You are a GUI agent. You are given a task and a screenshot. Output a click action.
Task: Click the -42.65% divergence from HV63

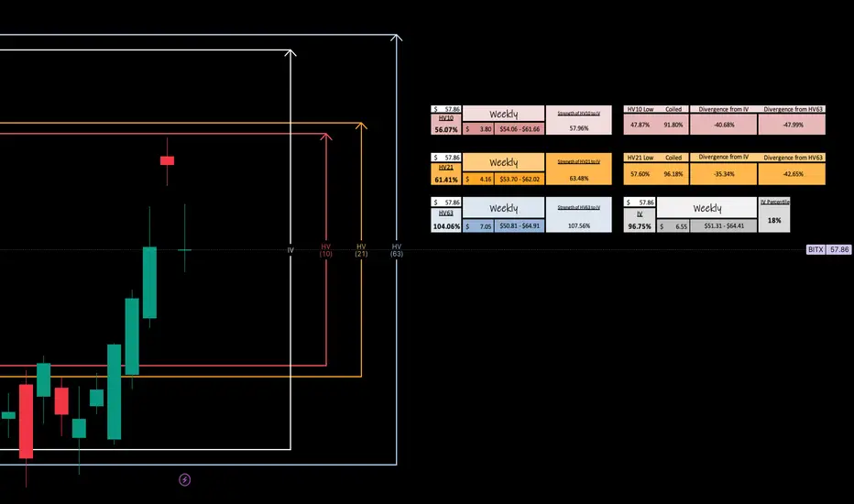792,174
